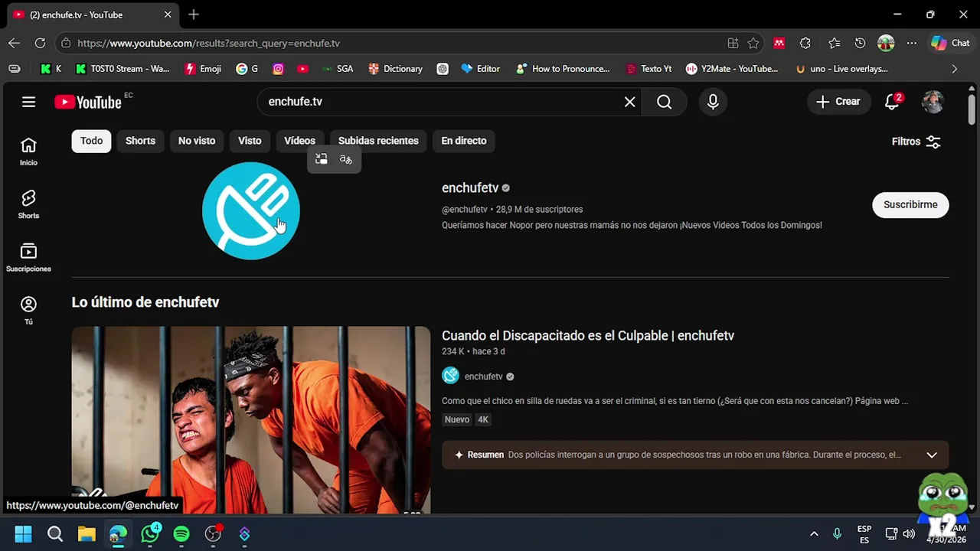
Task: Click the translate overlay icon
Action: 346,159
